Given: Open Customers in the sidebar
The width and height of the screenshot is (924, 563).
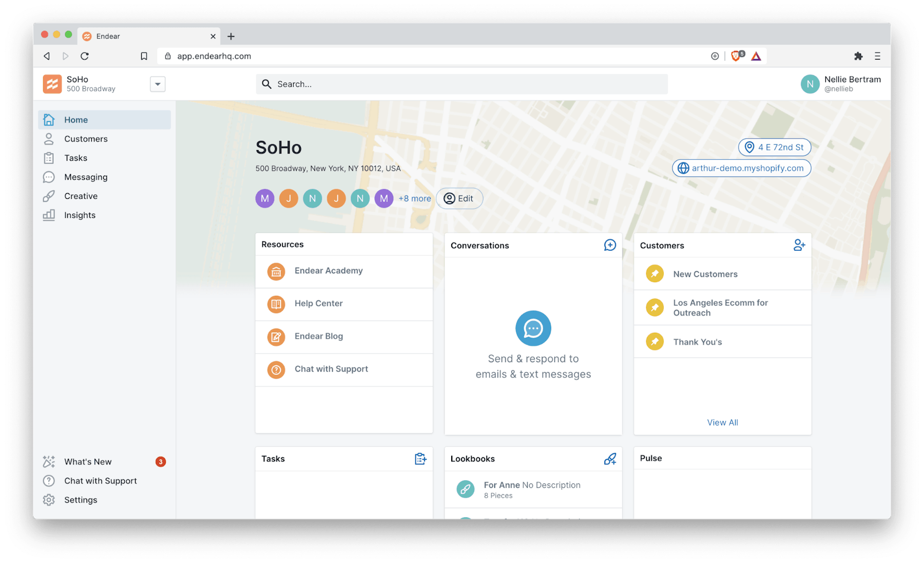Looking at the screenshot, I should tap(104, 139).
